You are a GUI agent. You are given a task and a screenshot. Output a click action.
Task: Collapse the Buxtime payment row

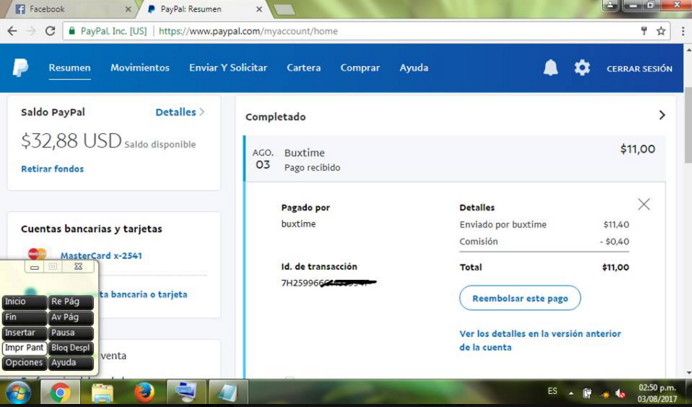pos(455,158)
